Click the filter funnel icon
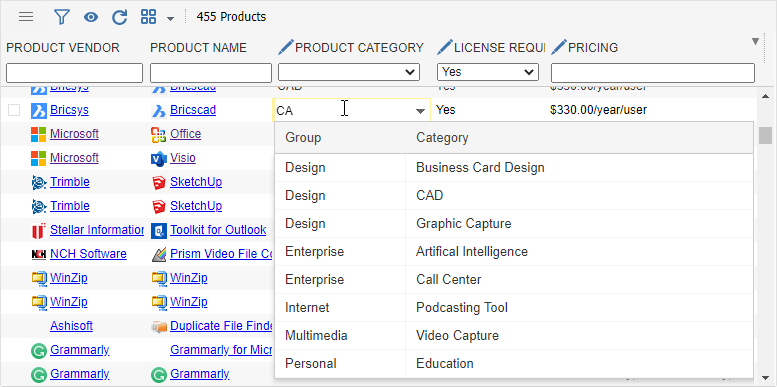Viewport: 777px width, 387px height. point(61,17)
